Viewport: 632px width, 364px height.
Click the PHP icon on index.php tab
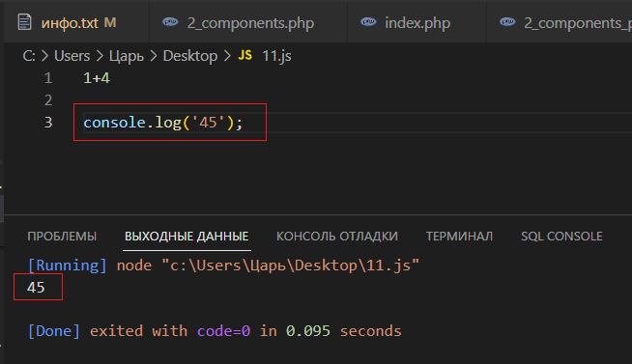(x=368, y=22)
